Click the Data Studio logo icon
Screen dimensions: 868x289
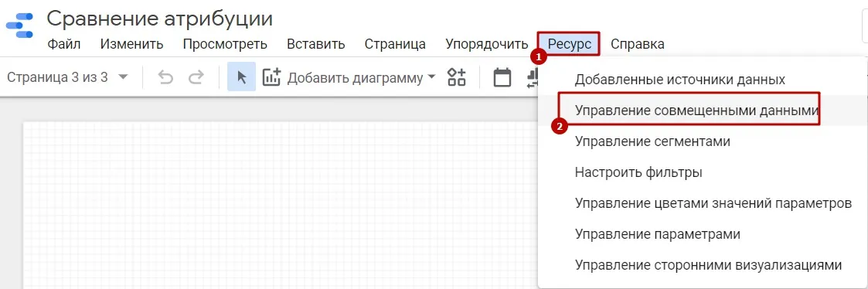coord(19,25)
